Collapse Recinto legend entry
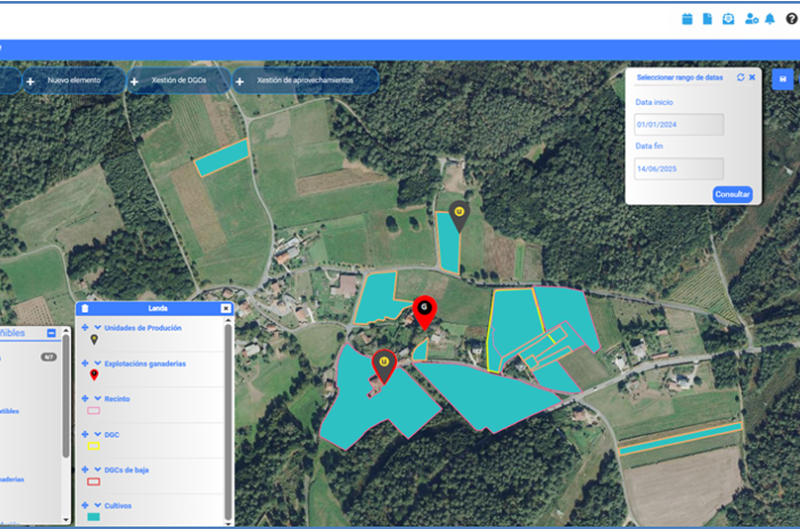 pyautogui.click(x=97, y=398)
